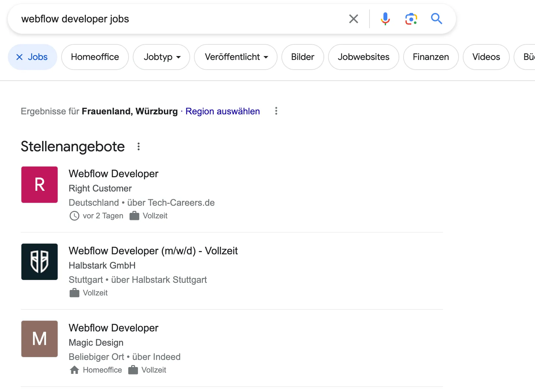Clear the search query with the X icon

coord(354,19)
